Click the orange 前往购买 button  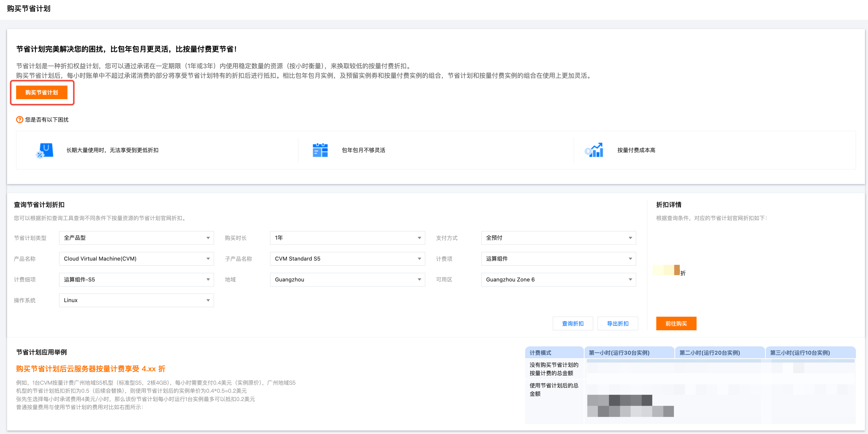coord(676,323)
